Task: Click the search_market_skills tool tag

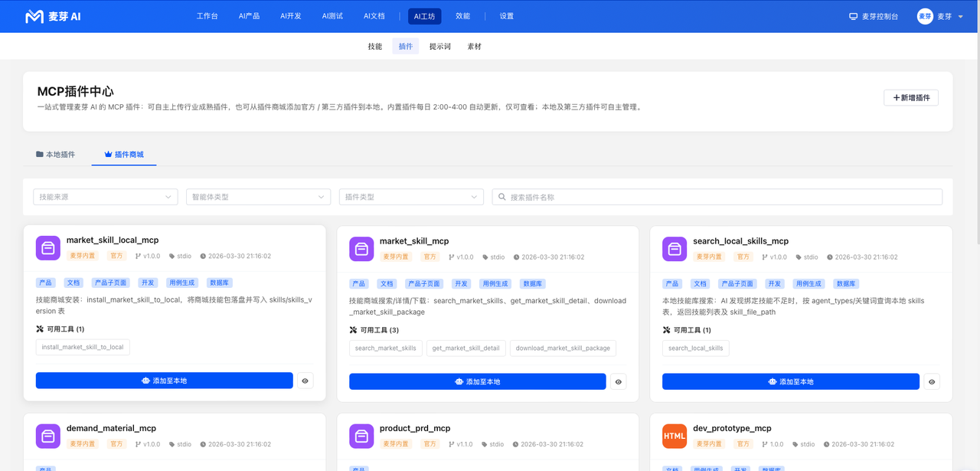Action: click(x=386, y=348)
